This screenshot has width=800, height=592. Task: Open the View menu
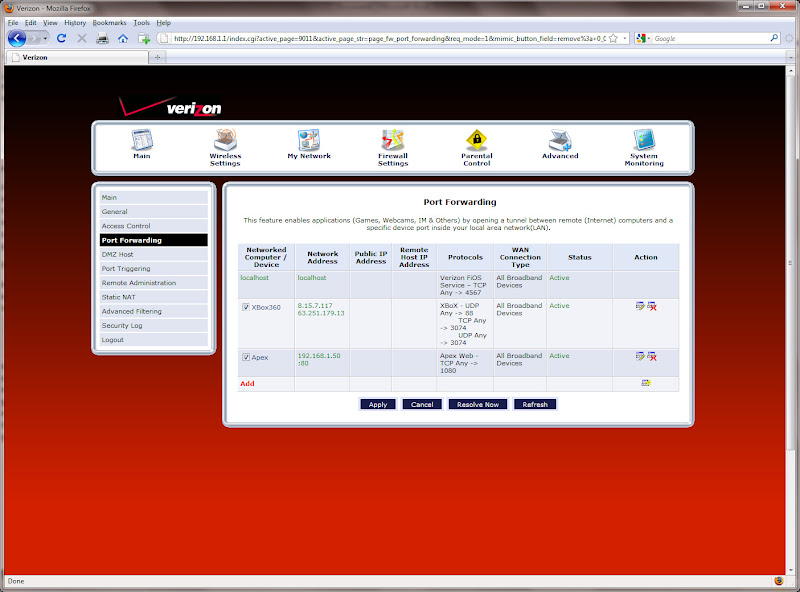pos(50,22)
